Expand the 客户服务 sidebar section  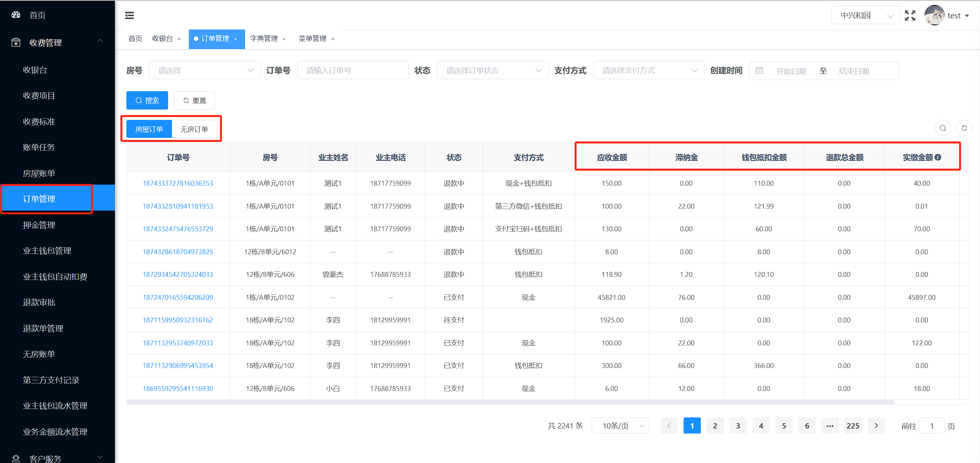click(x=100, y=457)
